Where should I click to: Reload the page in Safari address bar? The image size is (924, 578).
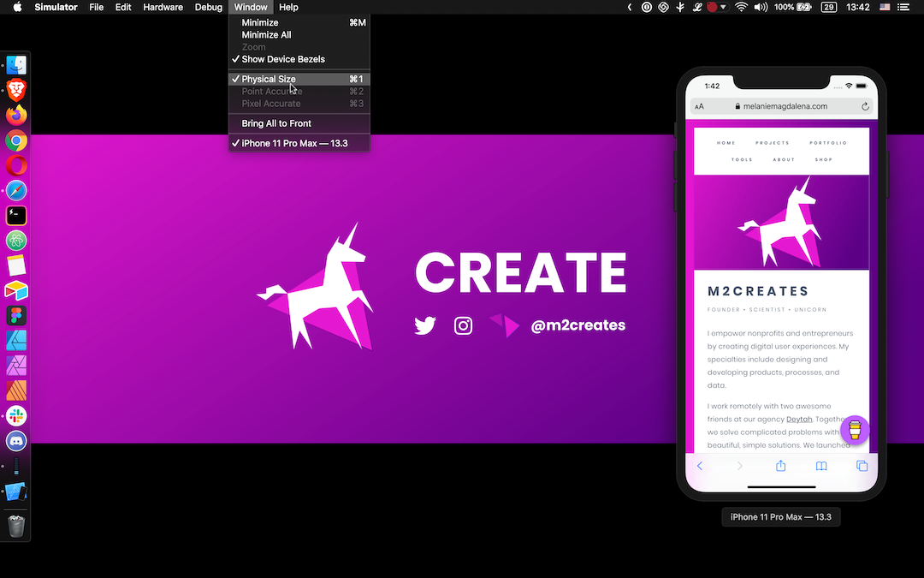[865, 107]
